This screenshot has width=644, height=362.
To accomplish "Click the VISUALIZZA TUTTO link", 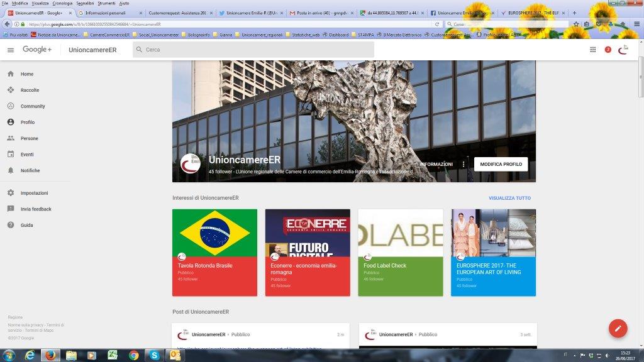I will pyautogui.click(x=509, y=198).
